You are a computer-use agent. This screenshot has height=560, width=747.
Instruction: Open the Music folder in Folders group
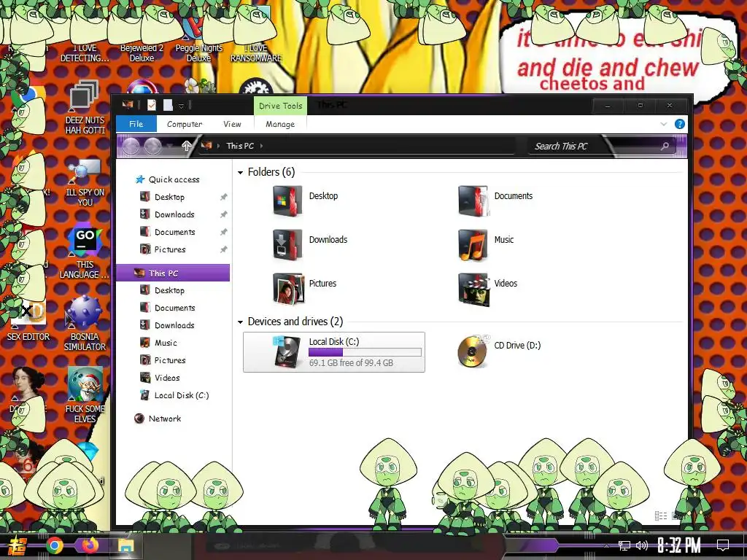pyautogui.click(x=486, y=244)
